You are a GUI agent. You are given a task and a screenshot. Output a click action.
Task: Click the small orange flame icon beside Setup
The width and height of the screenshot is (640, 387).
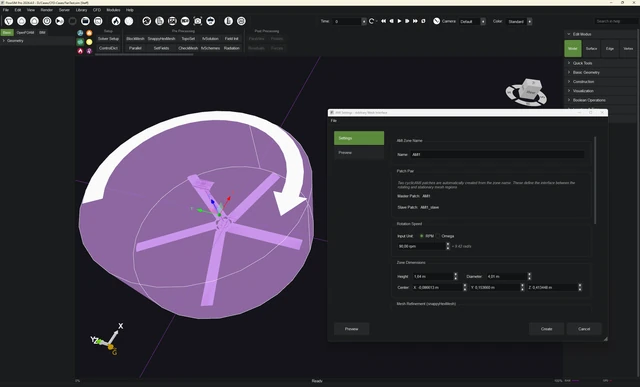[x=89, y=33]
